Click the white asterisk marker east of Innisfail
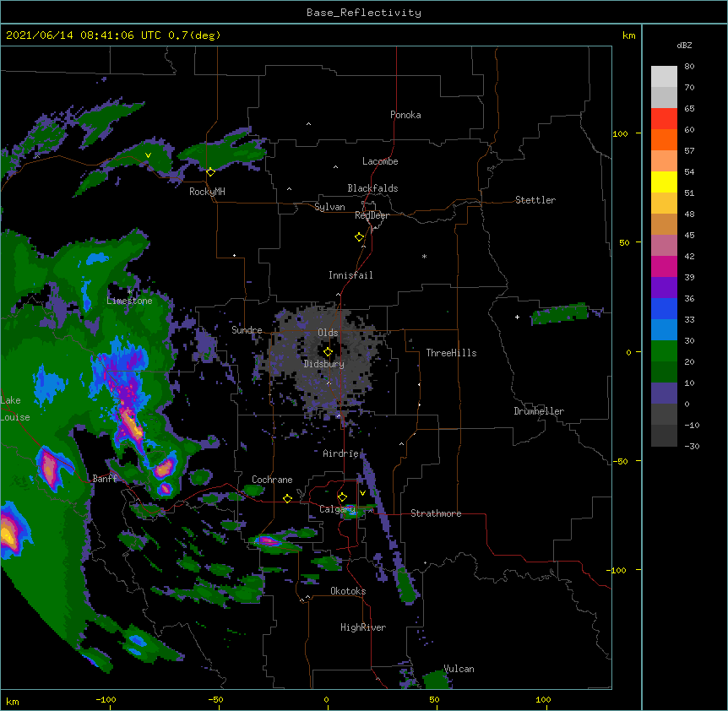The image size is (728, 711). 424,256
